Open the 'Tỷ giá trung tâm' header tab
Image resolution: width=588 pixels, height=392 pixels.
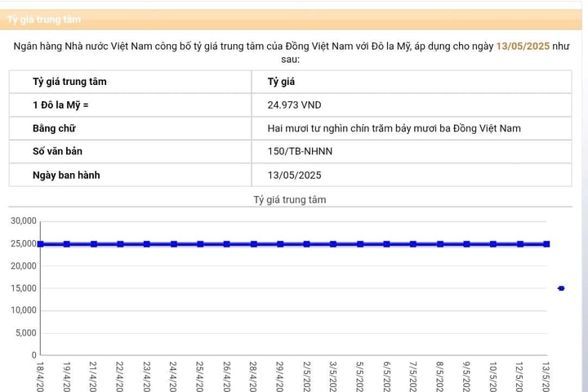pyautogui.click(x=44, y=19)
